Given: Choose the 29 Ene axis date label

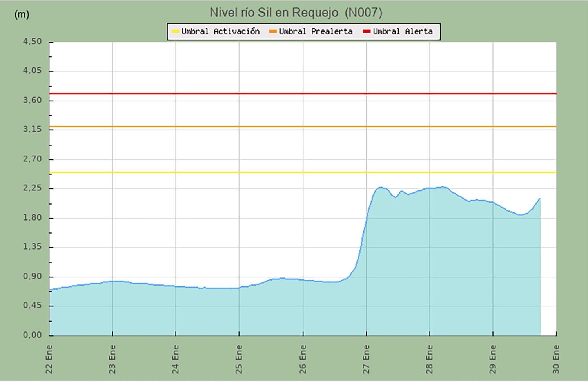Looking at the screenshot, I should (x=493, y=359).
